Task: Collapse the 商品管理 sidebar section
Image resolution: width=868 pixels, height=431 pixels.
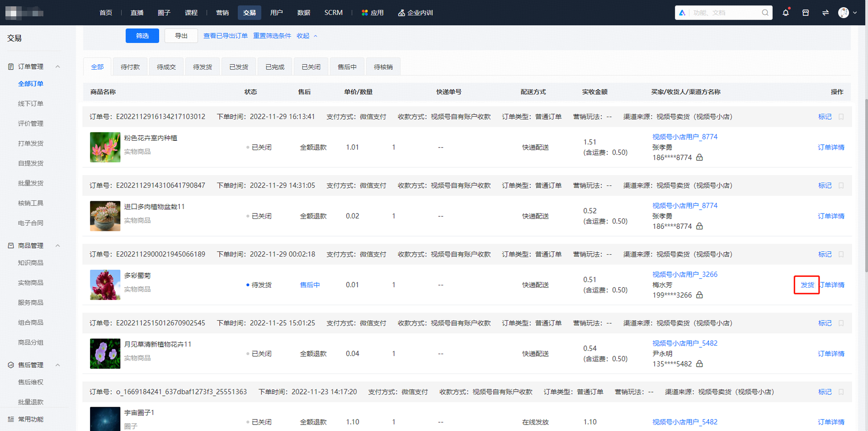Action: [x=58, y=246]
